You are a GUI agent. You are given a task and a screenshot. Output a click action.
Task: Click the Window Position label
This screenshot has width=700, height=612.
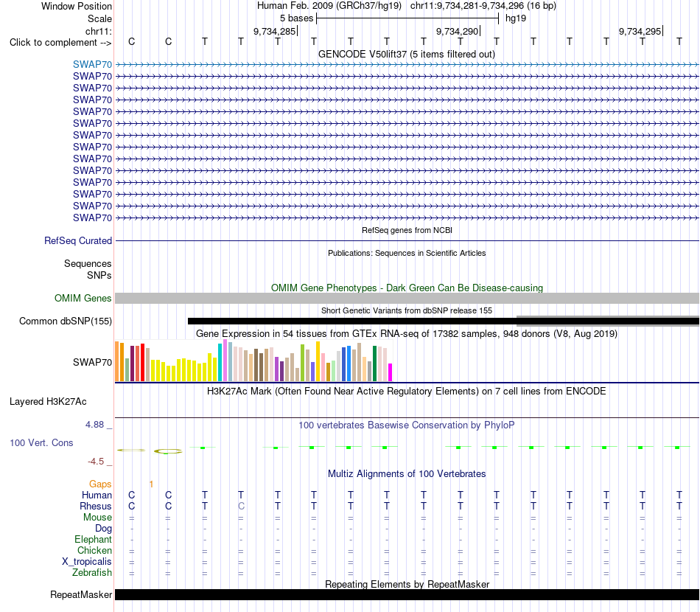tap(77, 6)
